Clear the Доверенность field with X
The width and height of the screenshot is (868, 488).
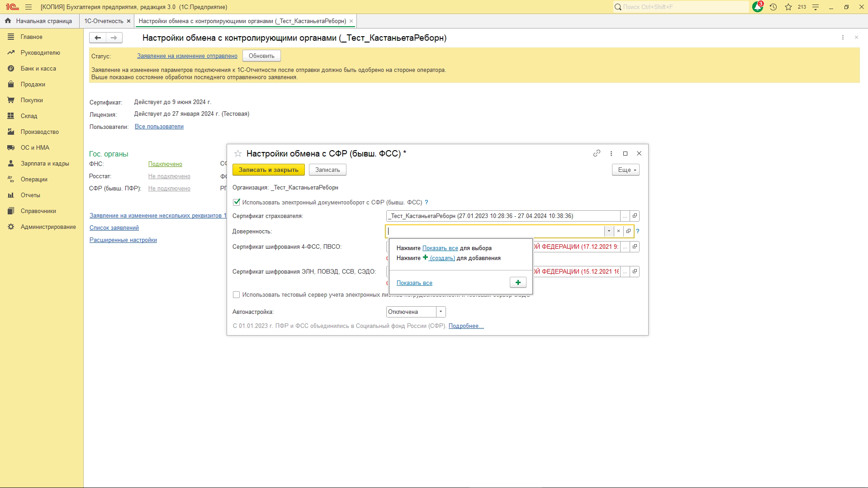[618, 231]
